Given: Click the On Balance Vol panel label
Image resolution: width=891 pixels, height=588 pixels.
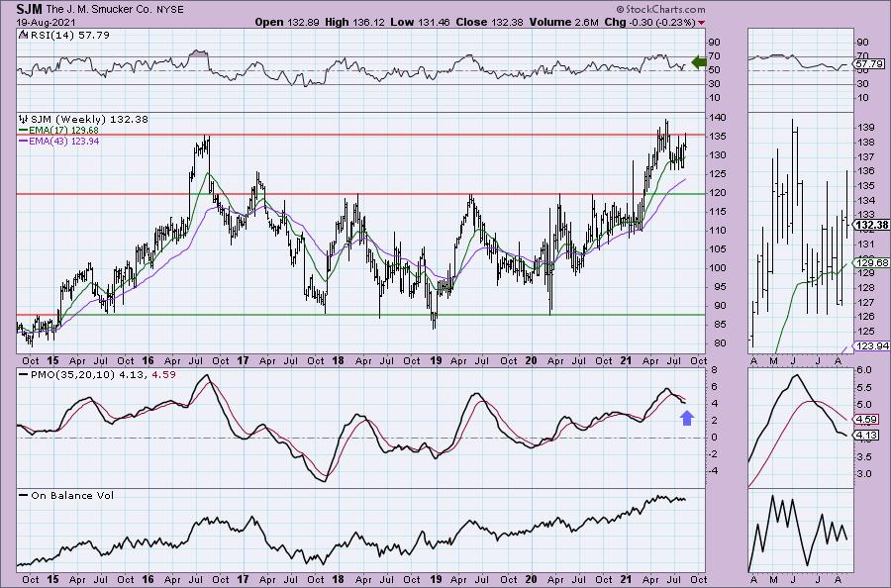Looking at the screenshot, I should coord(72,495).
